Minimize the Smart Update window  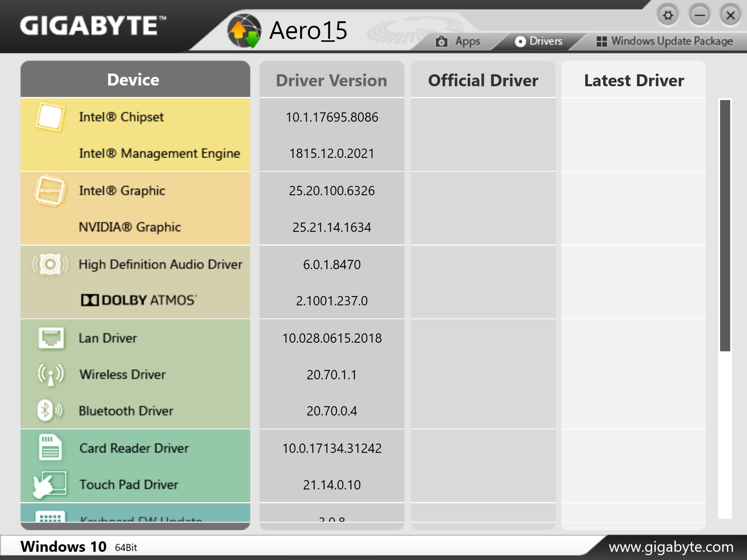coord(700,15)
